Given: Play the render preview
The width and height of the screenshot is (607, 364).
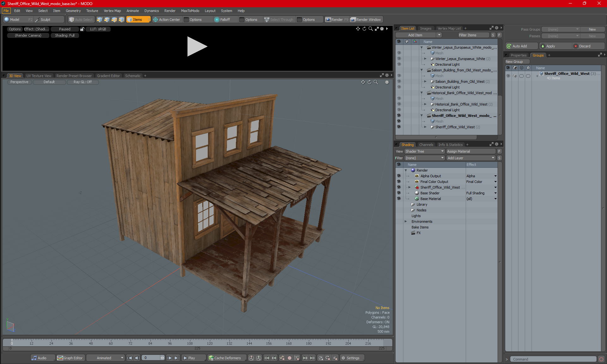Looking at the screenshot, I should (x=197, y=46).
